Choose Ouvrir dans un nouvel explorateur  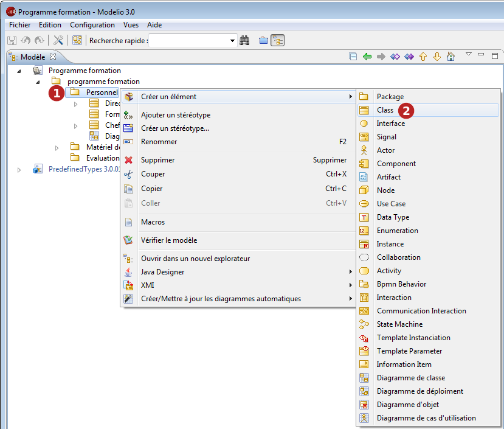pyautogui.click(x=238, y=259)
